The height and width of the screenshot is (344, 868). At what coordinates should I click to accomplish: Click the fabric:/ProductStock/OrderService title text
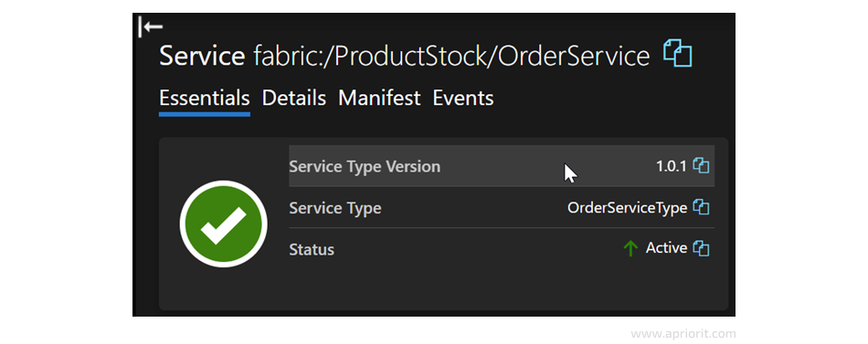coord(451,56)
